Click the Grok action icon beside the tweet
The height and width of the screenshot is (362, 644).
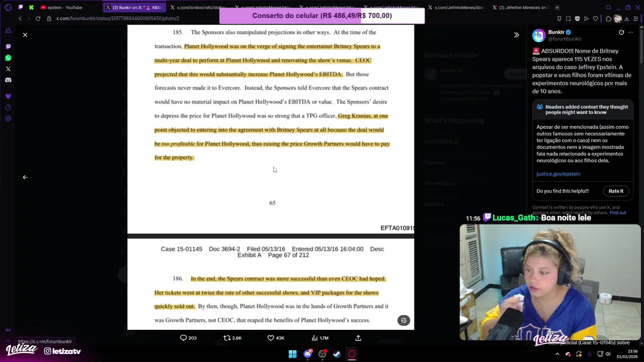coord(621,32)
